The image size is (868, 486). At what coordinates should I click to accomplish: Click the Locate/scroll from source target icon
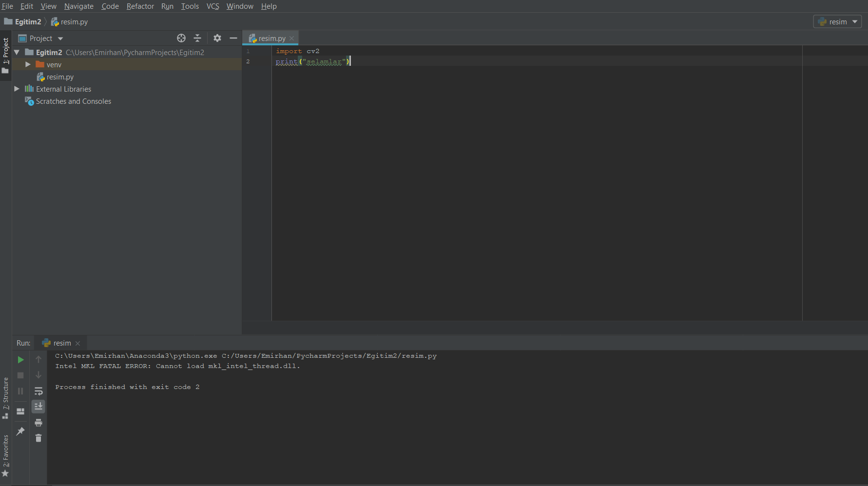[181, 38]
